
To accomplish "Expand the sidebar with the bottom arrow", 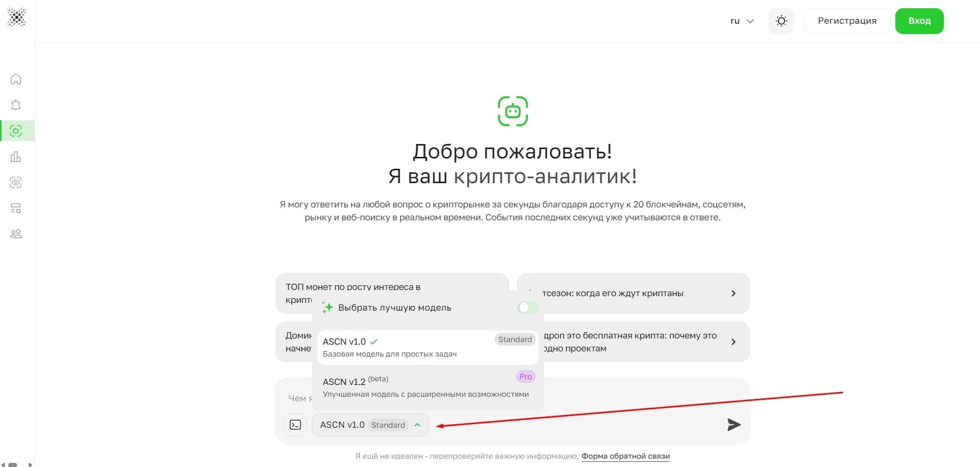I will point(30,464).
